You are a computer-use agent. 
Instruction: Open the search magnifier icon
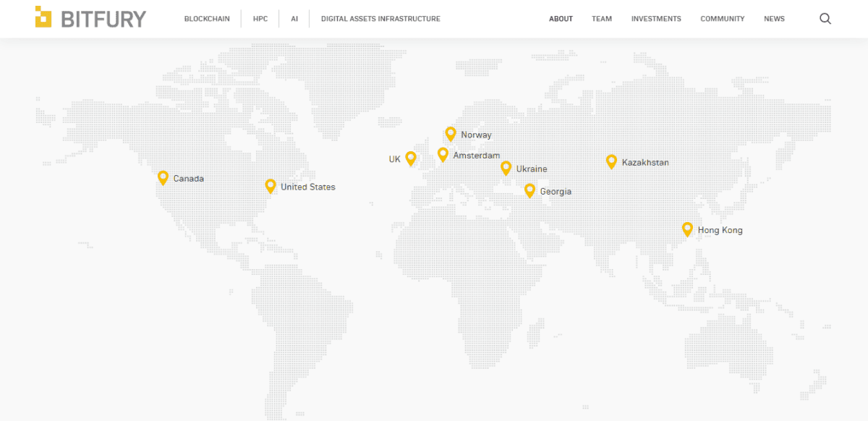825,19
